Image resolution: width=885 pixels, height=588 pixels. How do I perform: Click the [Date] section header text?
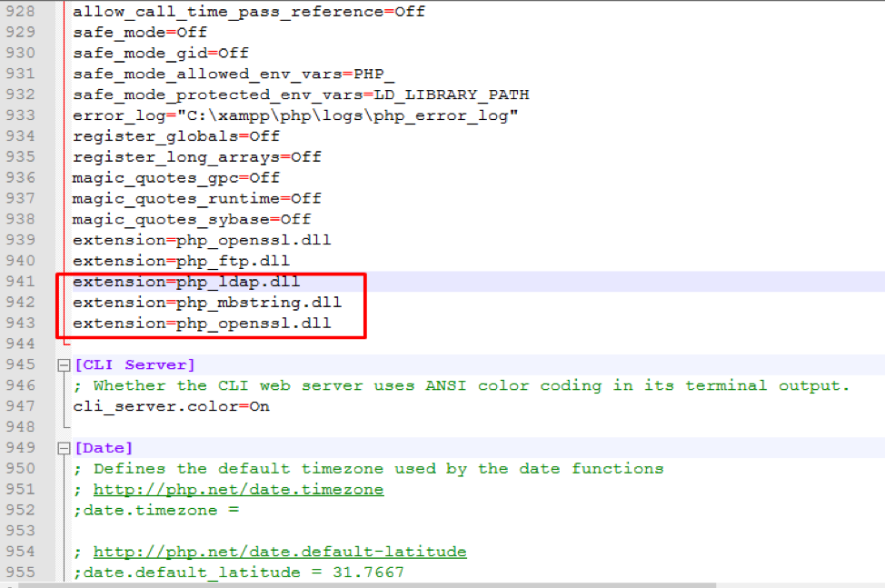pyautogui.click(x=104, y=448)
